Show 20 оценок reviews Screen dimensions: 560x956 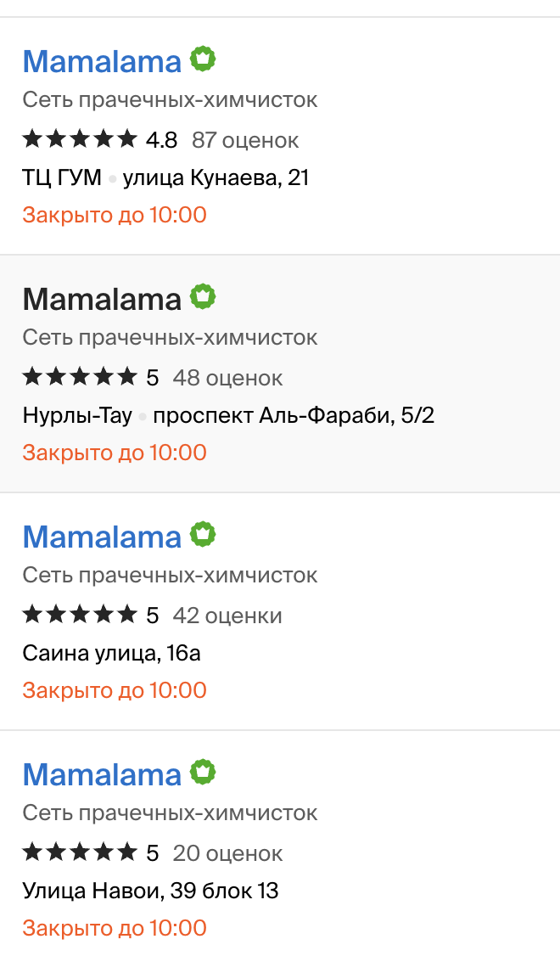(x=227, y=853)
